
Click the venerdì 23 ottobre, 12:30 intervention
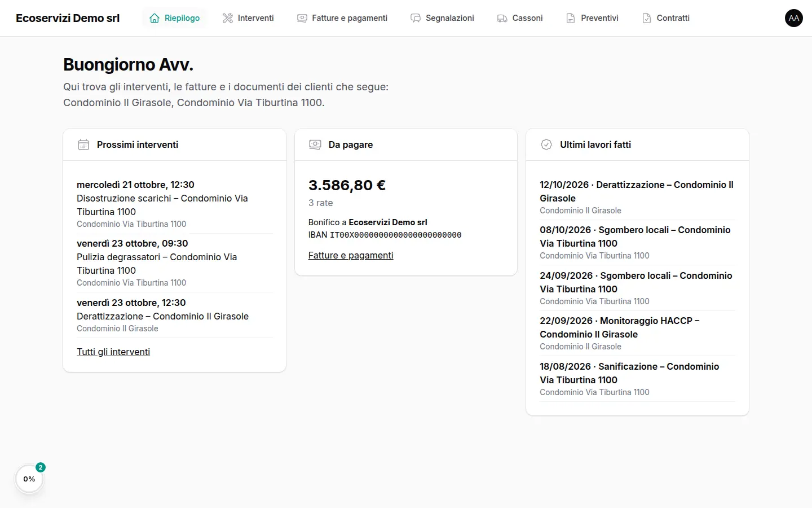click(x=175, y=315)
